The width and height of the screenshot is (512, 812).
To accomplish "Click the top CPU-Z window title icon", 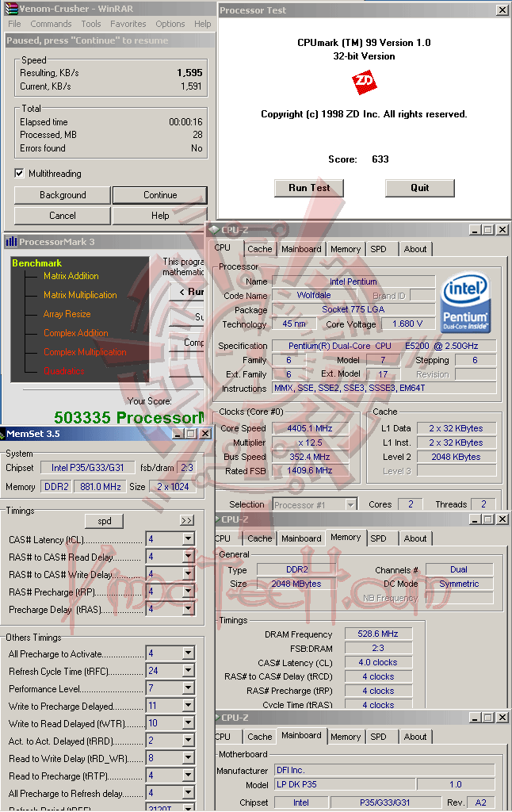I will point(214,230).
